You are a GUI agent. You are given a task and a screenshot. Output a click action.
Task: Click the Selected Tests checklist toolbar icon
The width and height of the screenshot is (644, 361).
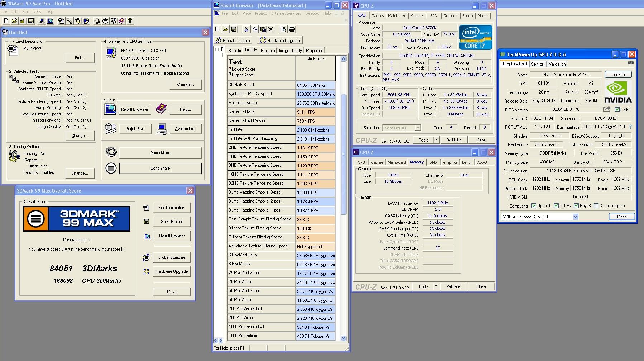coord(70,21)
